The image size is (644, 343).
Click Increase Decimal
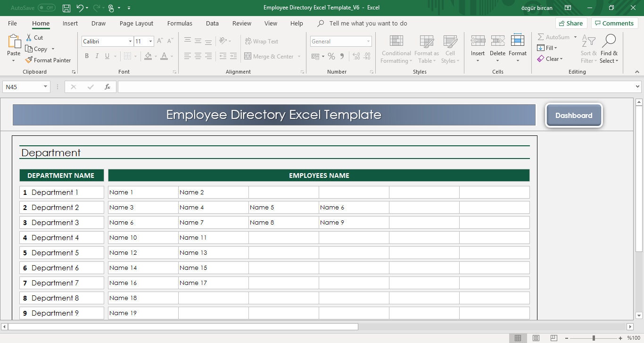click(x=355, y=56)
